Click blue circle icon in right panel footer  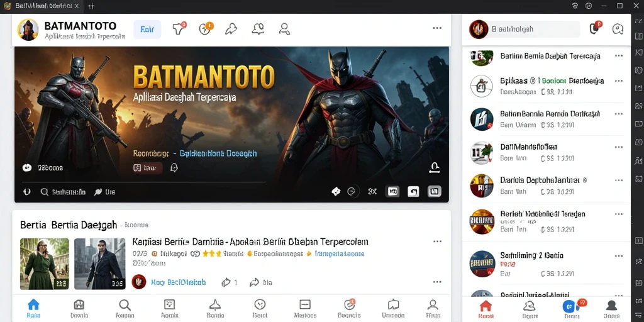pyautogui.click(x=569, y=306)
